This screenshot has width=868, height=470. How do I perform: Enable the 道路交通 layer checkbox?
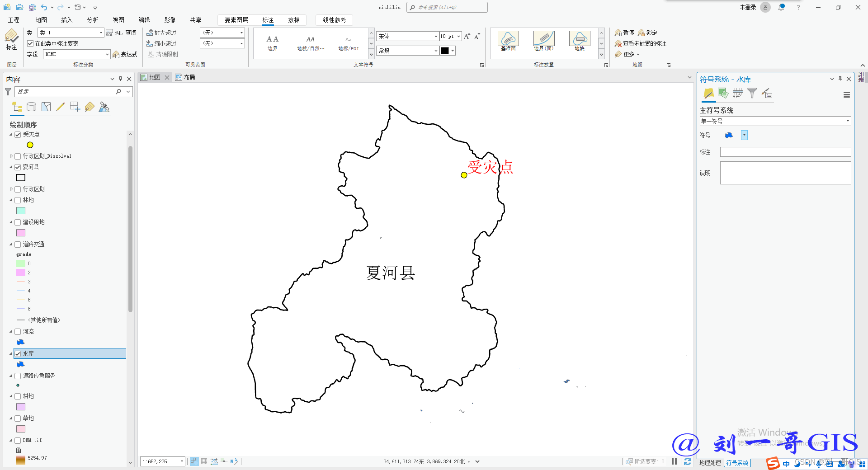click(x=18, y=244)
